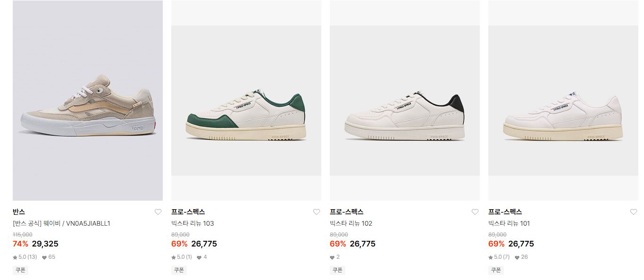Click the 5.0 (7) star rating

tap(499, 257)
